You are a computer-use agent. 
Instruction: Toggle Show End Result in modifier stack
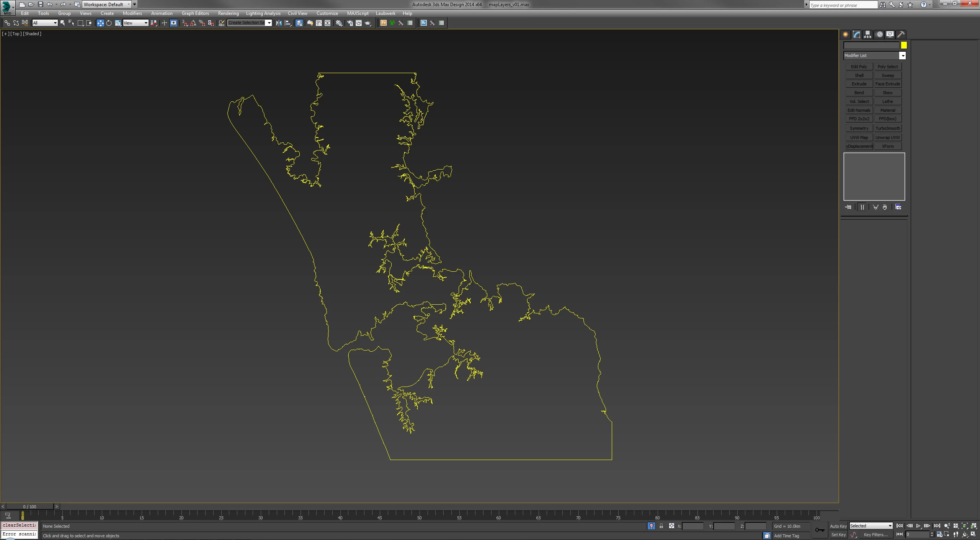(x=862, y=207)
